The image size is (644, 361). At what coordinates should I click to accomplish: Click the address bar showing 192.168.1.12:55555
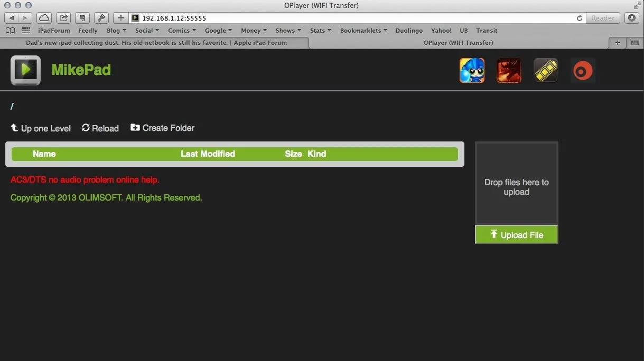349,18
